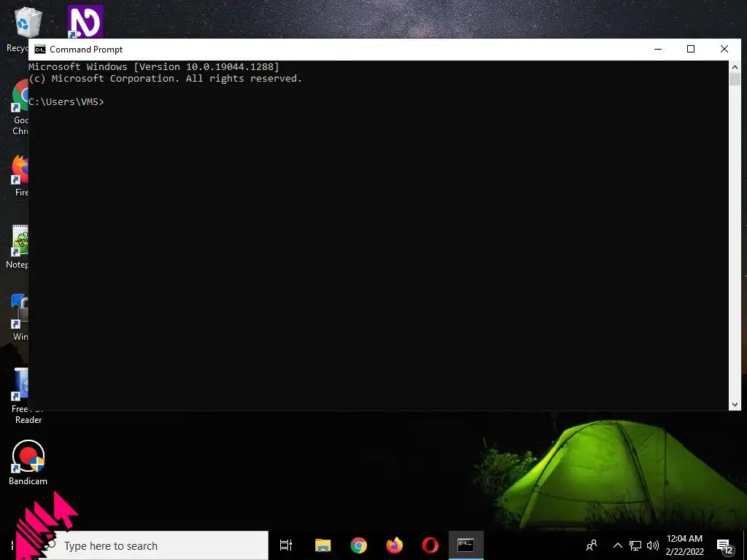Click the scrollbar down arrow in Command Prompt
This screenshot has height=560, width=747.
click(735, 404)
